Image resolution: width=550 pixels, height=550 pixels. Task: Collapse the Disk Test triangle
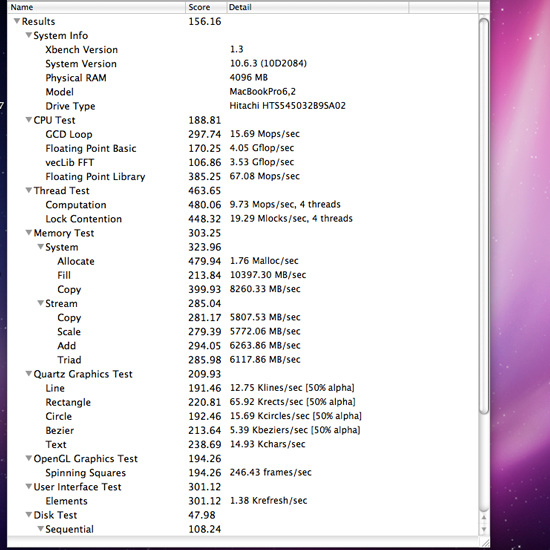coord(29,515)
